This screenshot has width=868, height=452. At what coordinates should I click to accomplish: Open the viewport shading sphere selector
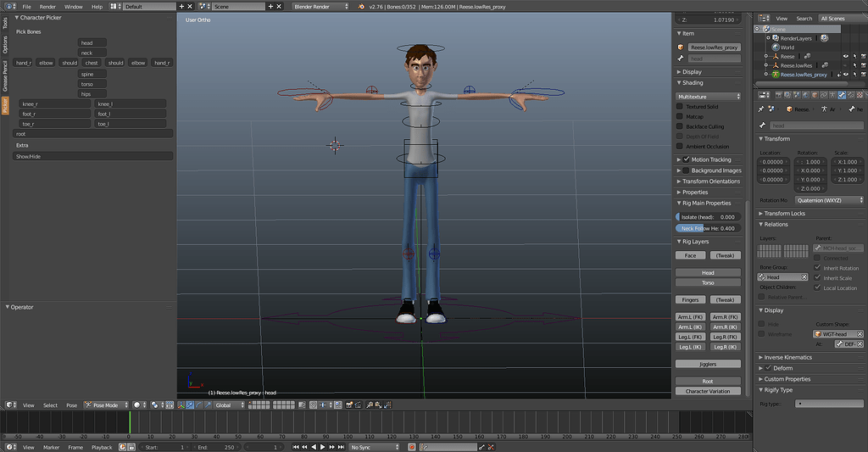(140, 405)
